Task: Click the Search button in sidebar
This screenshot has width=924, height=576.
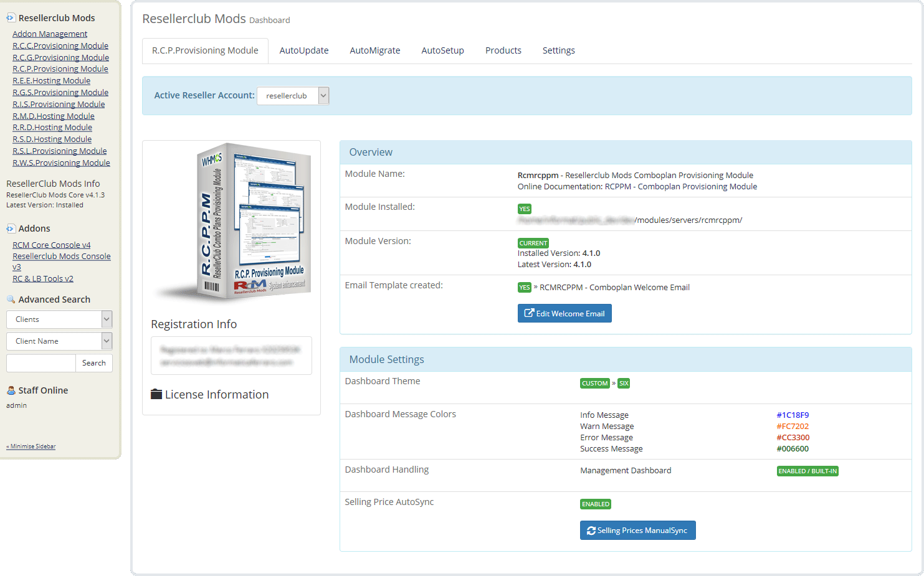Action: pyautogui.click(x=94, y=363)
